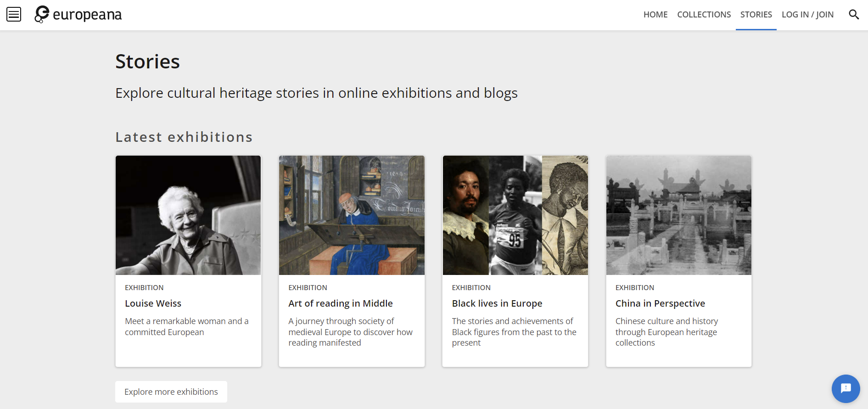Click the Louise Weiss exhibition title
Image resolution: width=868 pixels, height=409 pixels.
point(153,303)
